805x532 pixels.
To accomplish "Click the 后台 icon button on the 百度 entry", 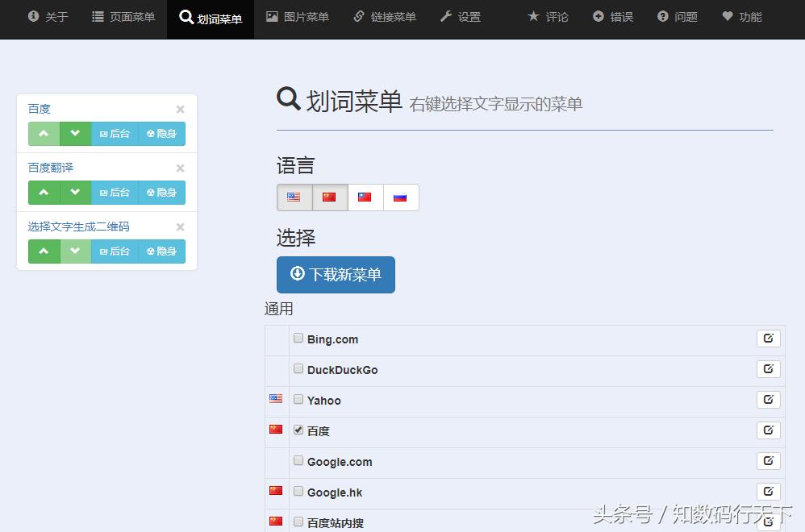I will pos(114,133).
